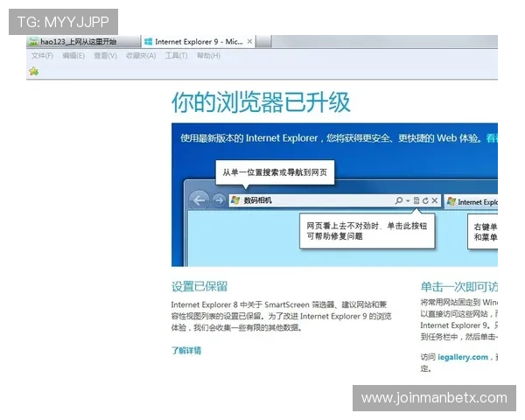Viewport: 525px width, 420px height.
Task: Click the forward arrow in the illustration
Action: click(220, 200)
